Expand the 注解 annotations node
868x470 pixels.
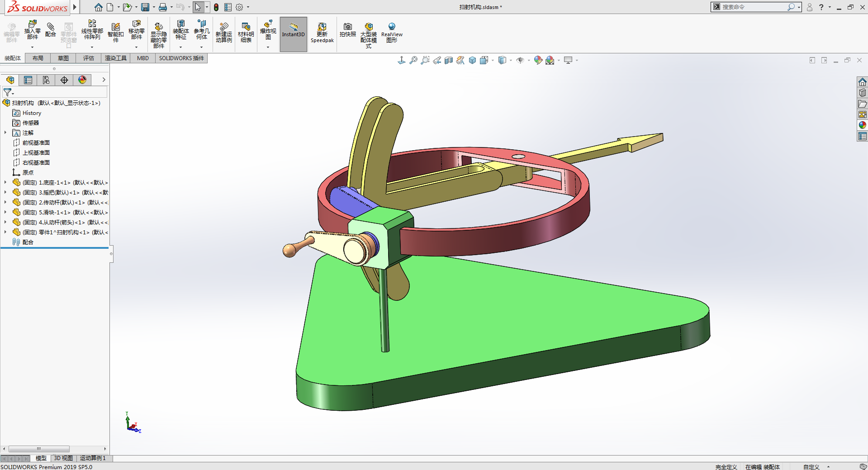click(x=5, y=133)
